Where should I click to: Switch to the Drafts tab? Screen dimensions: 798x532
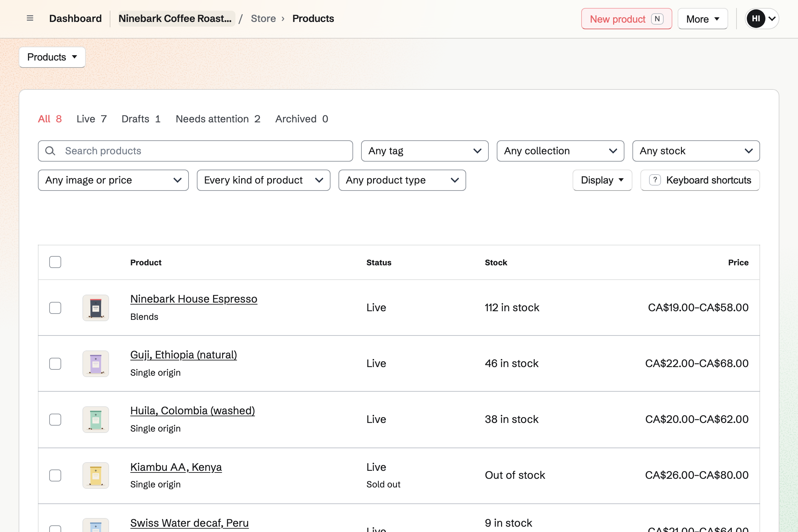[x=141, y=119]
